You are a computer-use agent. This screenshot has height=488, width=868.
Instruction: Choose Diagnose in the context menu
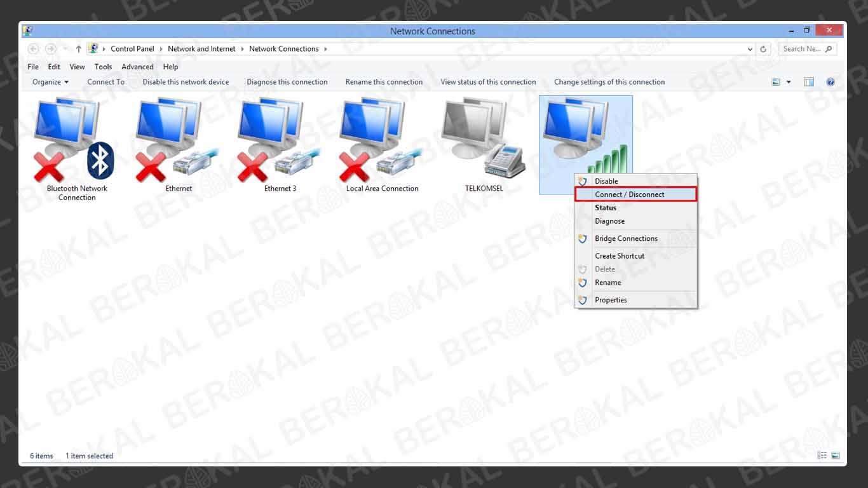(635, 221)
